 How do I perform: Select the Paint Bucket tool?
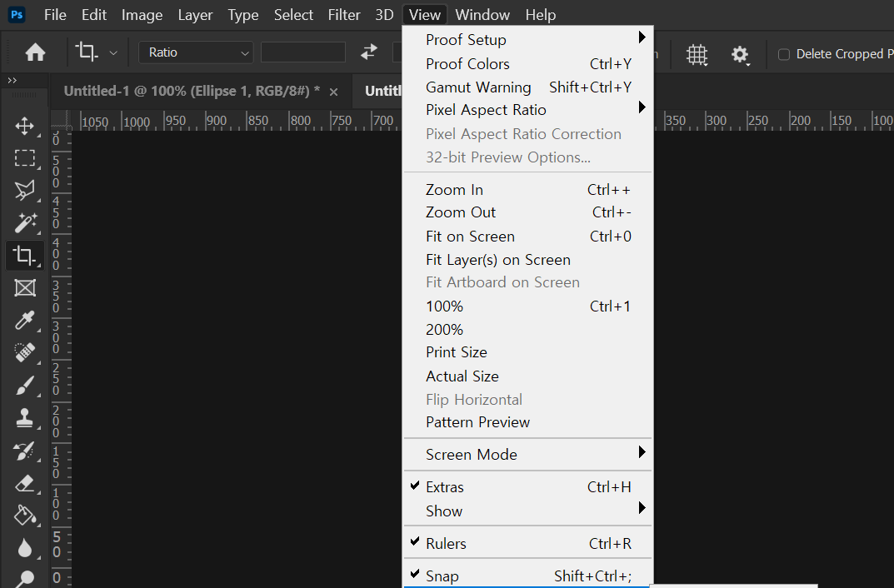[24, 515]
